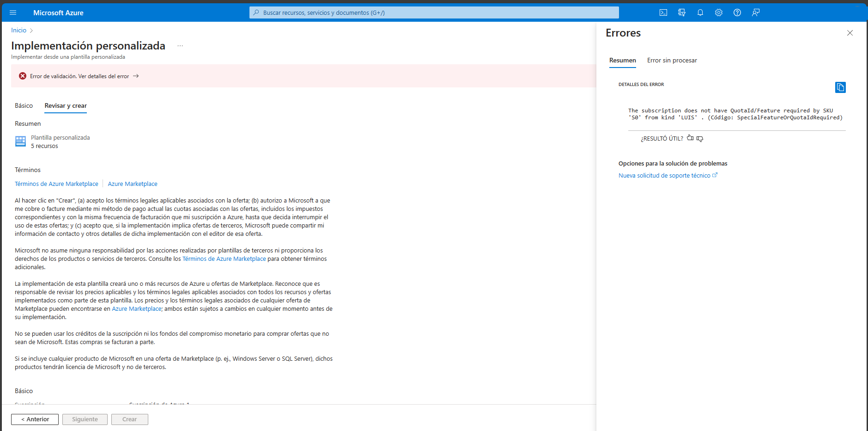868x431 pixels.
Task: Copy the error details to clipboard
Action: (x=840, y=87)
